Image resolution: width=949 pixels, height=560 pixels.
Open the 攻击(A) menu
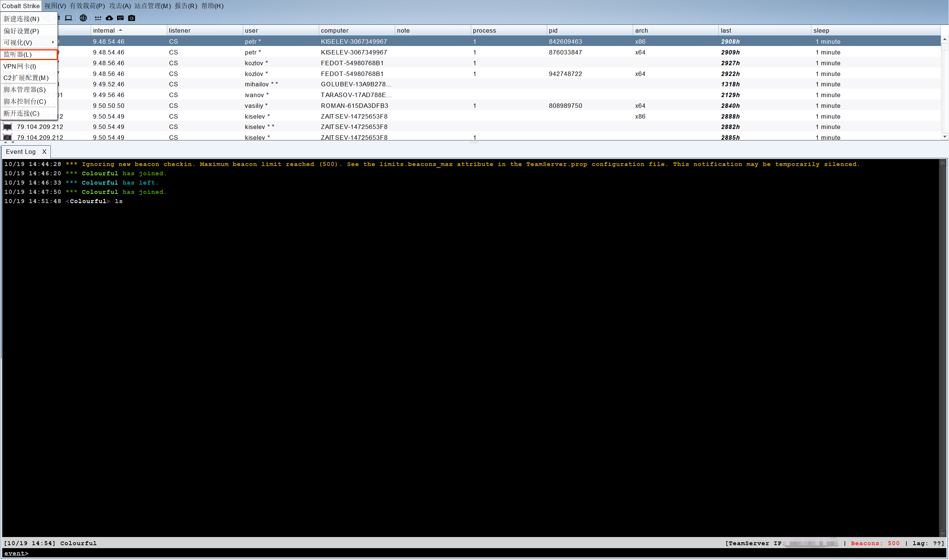pos(120,6)
